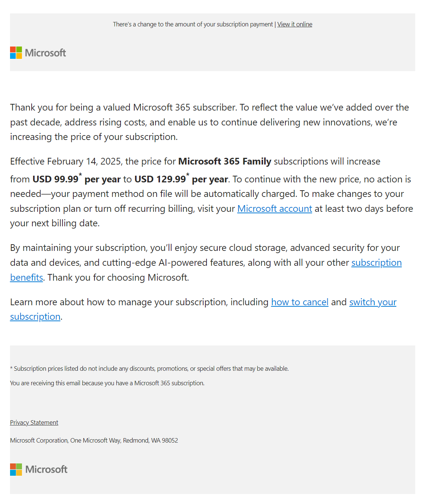Open the 'Microsoft account' link
The height and width of the screenshot is (504, 429).
pos(275,208)
